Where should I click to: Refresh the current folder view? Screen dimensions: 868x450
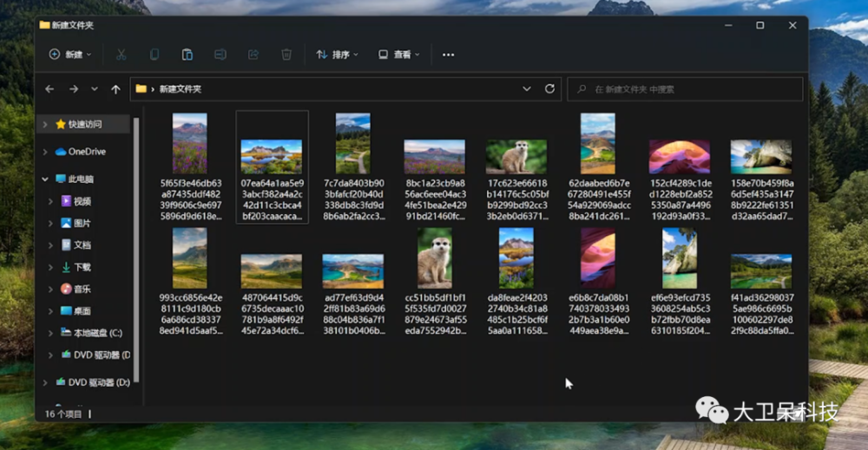point(549,88)
